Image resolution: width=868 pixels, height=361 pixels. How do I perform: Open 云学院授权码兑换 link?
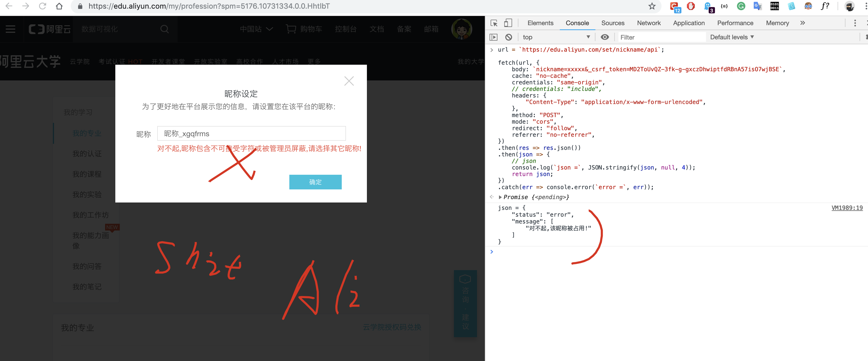point(392,327)
